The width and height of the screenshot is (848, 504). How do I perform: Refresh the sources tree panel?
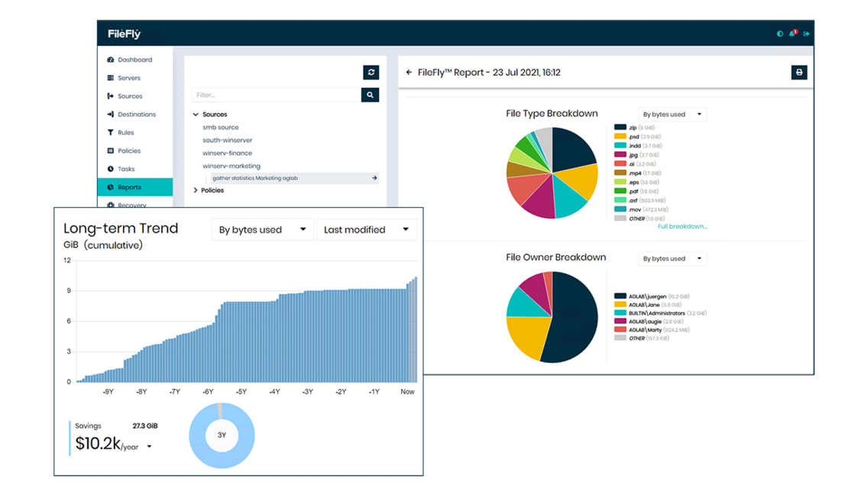click(371, 72)
